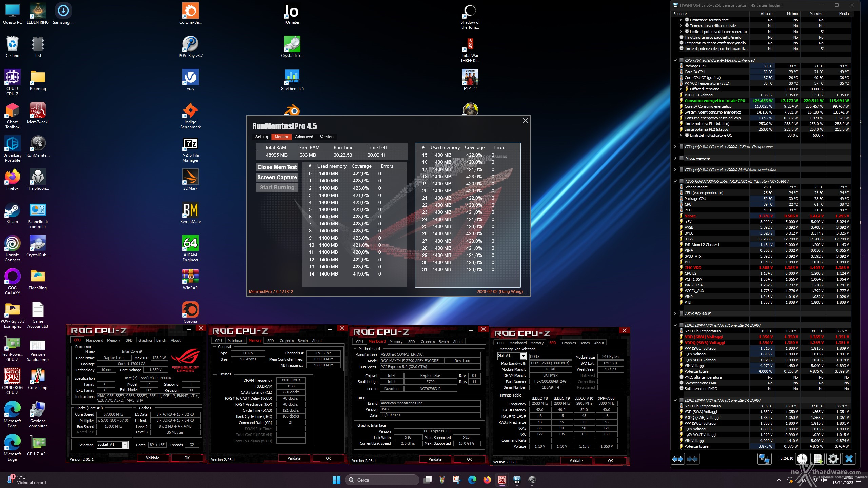Expand Timing memoria sensor group
This screenshot has height=488, width=868.
pos(675,158)
